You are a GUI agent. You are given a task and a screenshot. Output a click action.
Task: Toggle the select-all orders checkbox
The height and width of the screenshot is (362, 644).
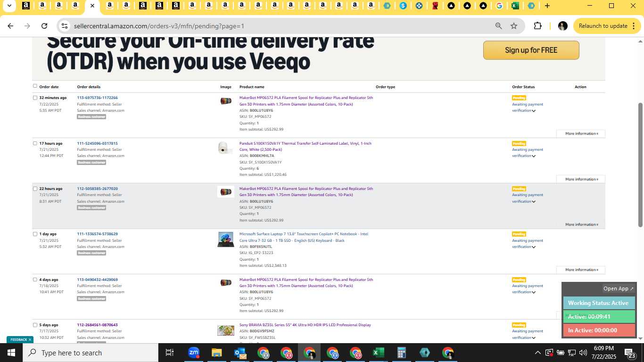coord(35,86)
